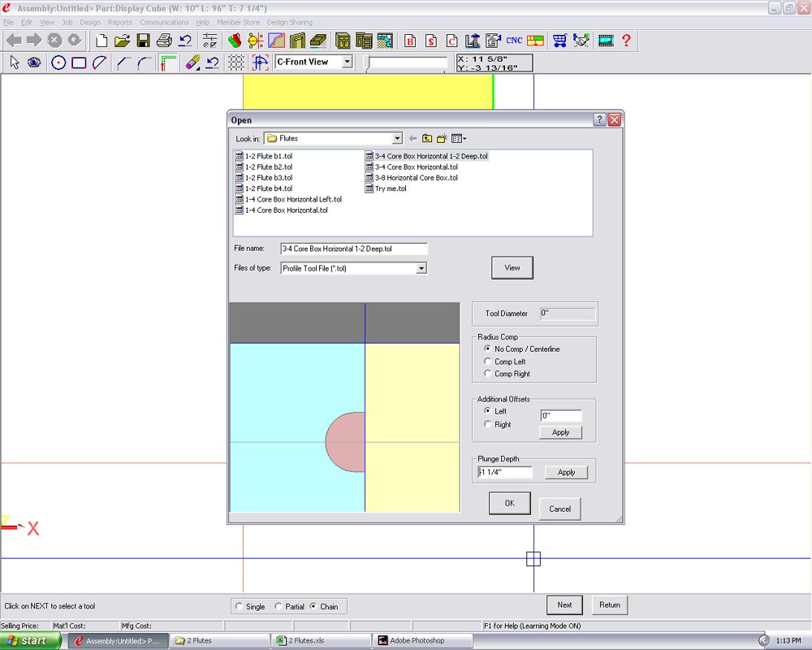Select the arc drawing tool
The width and height of the screenshot is (812, 650).
coord(99,63)
